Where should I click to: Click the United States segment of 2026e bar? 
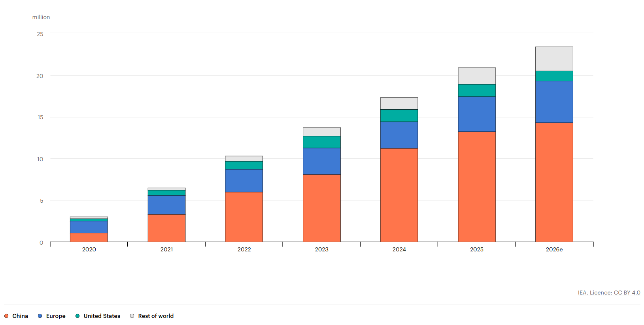pyautogui.click(x=554, y=76)
